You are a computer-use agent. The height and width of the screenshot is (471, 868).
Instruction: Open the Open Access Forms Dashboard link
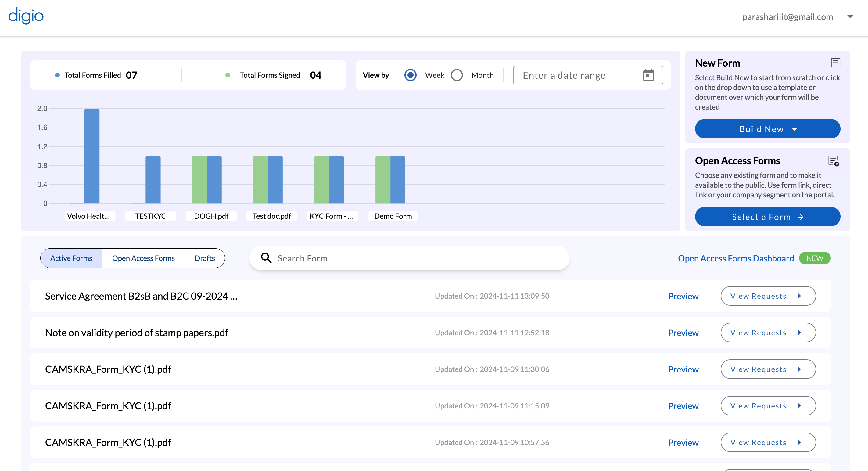point(736,258)
